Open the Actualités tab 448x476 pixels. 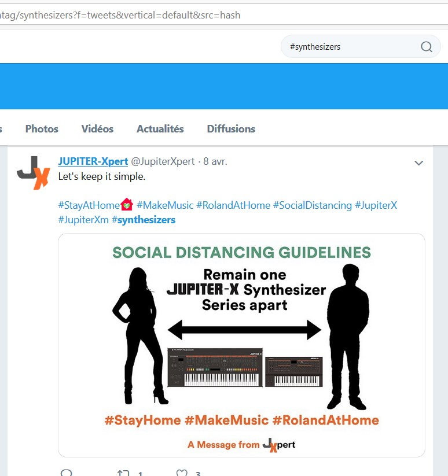tap(160, 129)
